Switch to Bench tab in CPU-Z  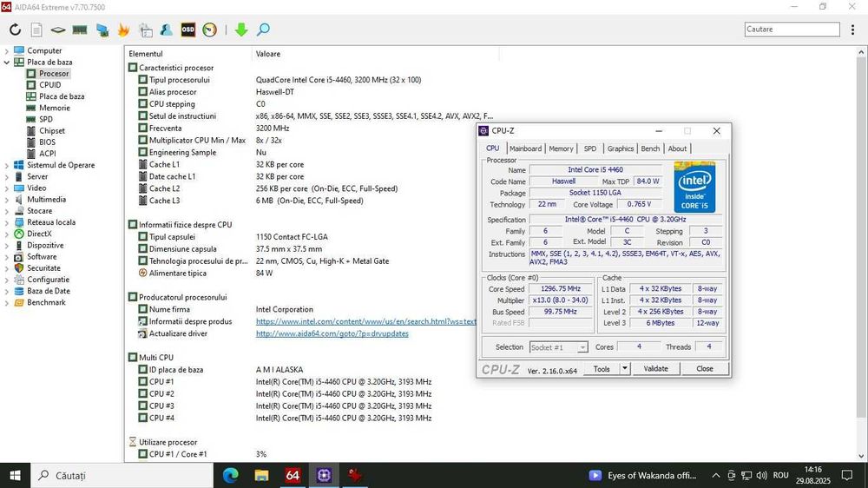coord(650,148)
